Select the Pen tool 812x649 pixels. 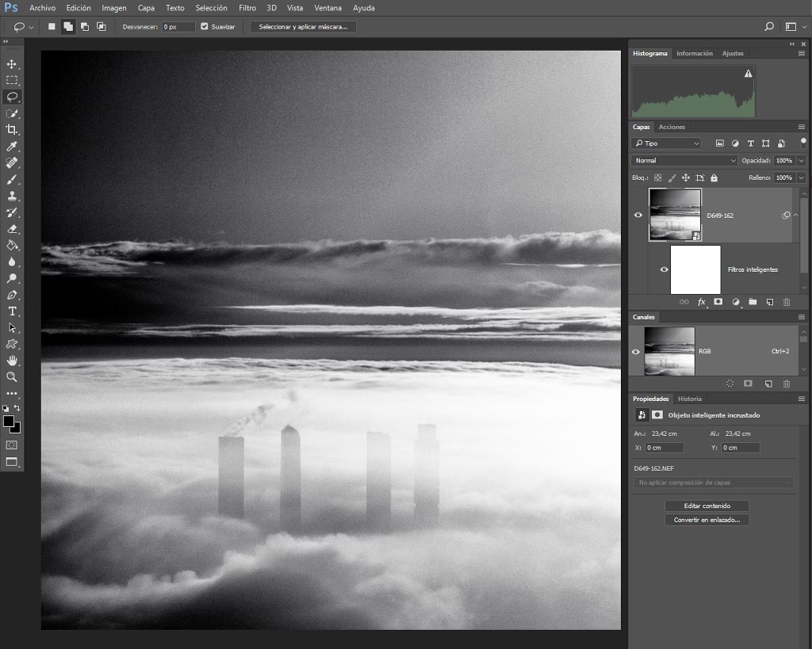tap(11, 295)
